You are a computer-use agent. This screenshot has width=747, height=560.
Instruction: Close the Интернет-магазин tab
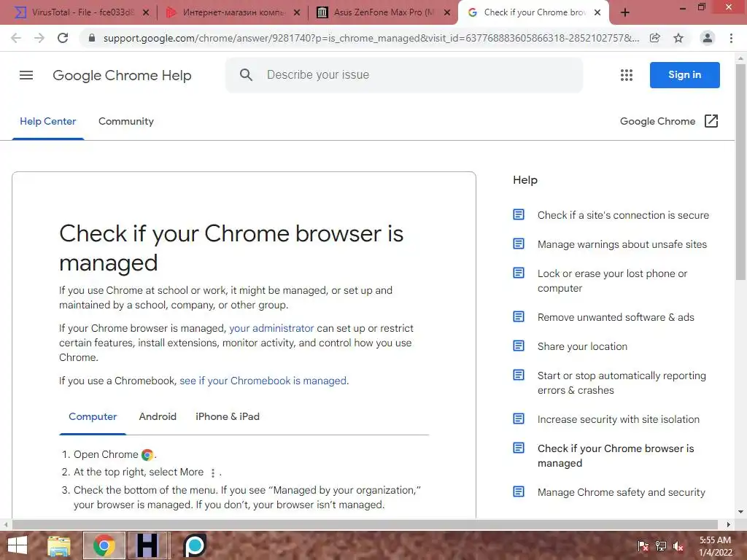coord(297,12)
